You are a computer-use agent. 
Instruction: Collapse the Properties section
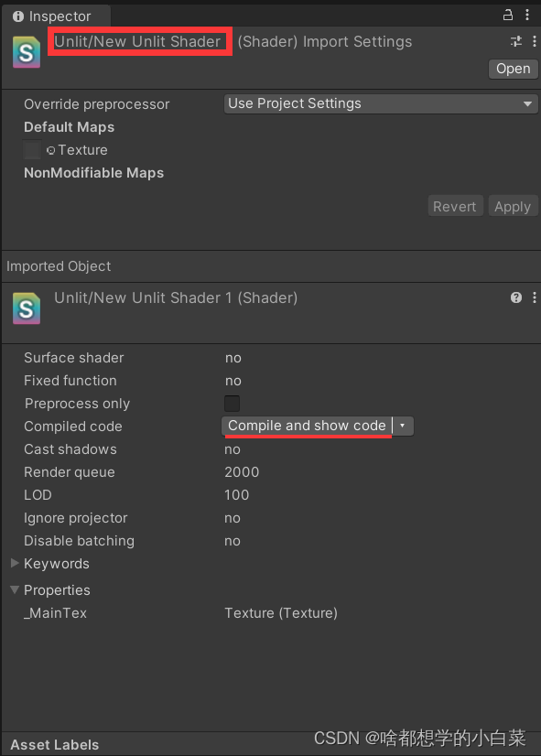[14, 590]
